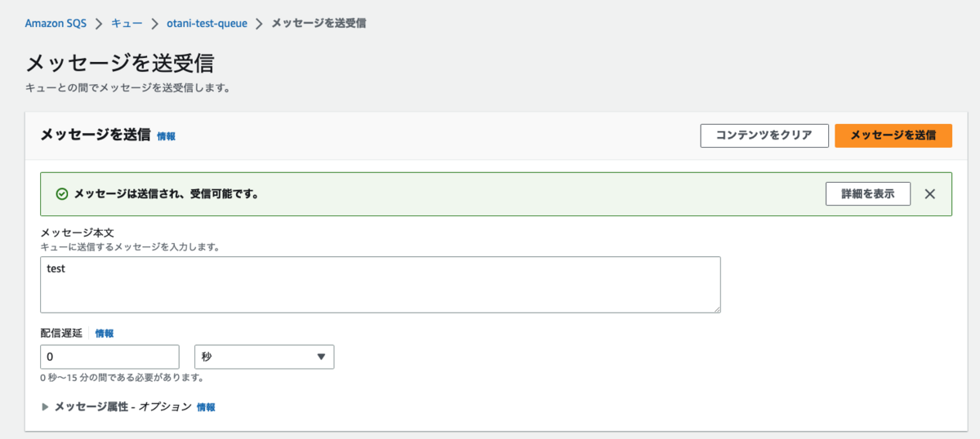Open 情報 link beside メッセージを送信 heading

click(x=166, y=136)
